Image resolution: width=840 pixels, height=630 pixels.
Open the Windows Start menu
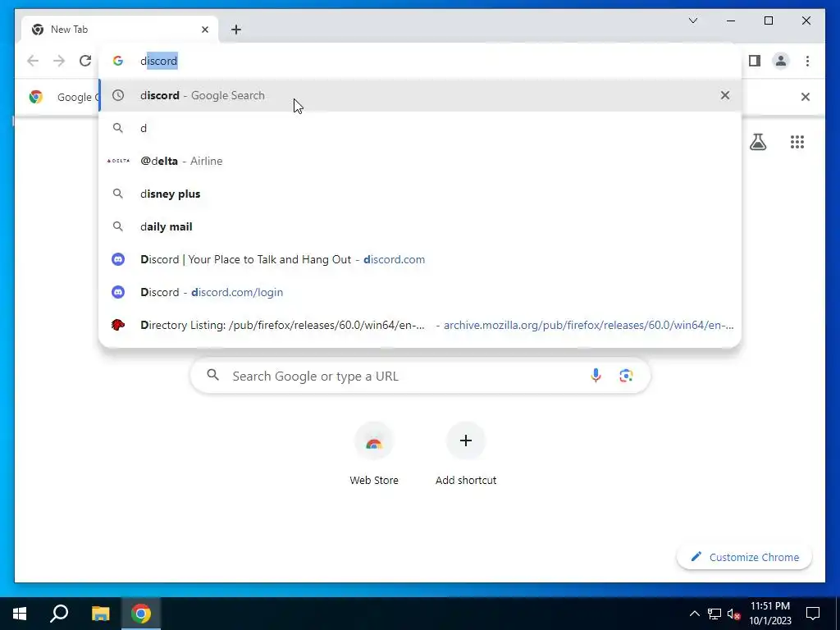(x=20, y=614)
